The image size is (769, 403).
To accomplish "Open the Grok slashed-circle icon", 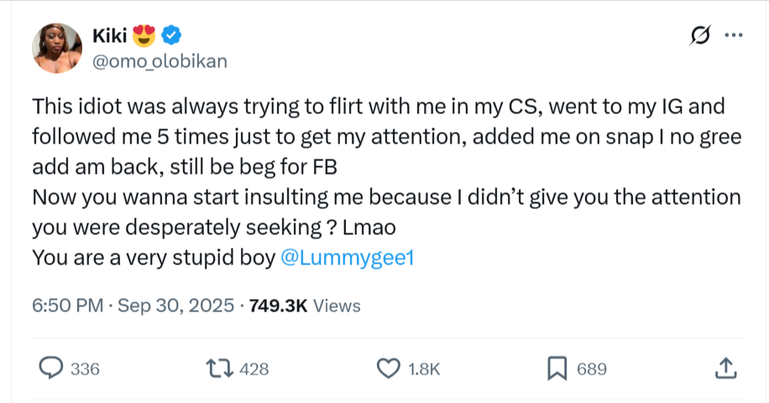I will [701, 36].
